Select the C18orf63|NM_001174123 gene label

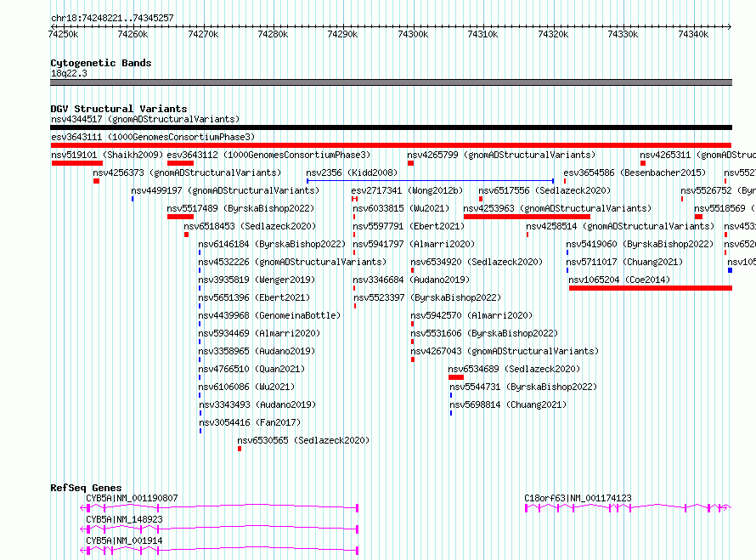pos(578,498)
